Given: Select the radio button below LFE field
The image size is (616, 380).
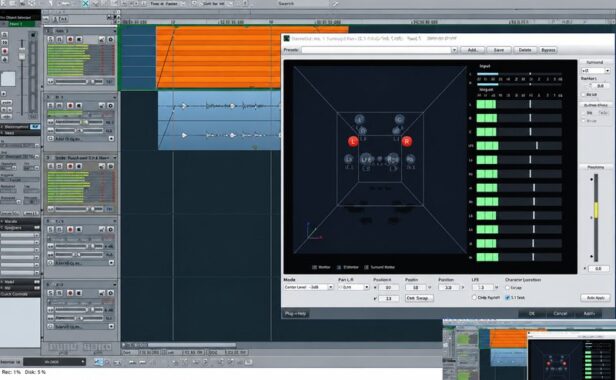Looking at the screenshot, I should tap(474, 298).
